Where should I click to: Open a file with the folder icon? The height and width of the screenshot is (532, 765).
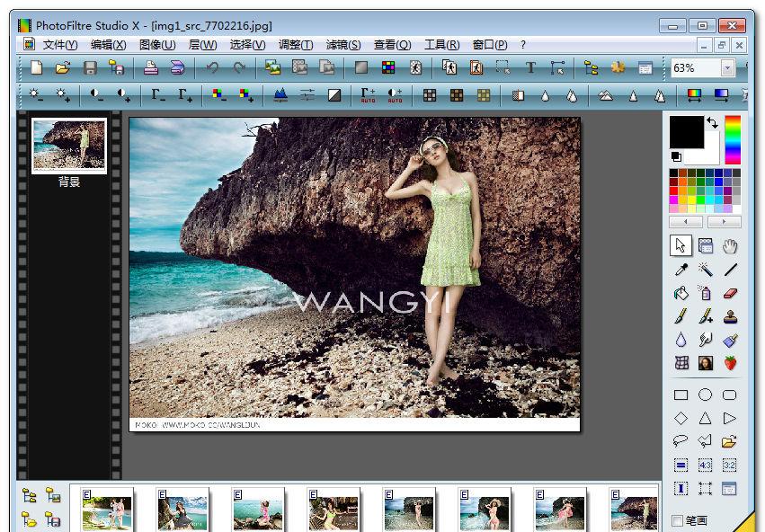click(62, 67)
